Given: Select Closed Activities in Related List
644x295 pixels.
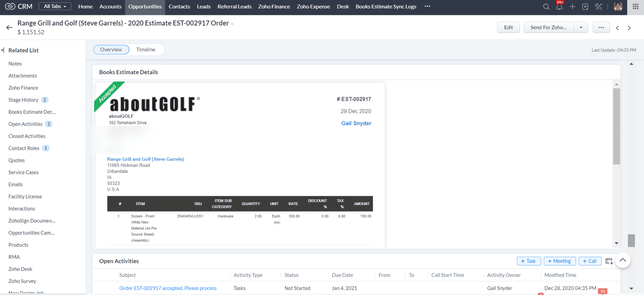Looking at the screenshot, I should (27, 136).
